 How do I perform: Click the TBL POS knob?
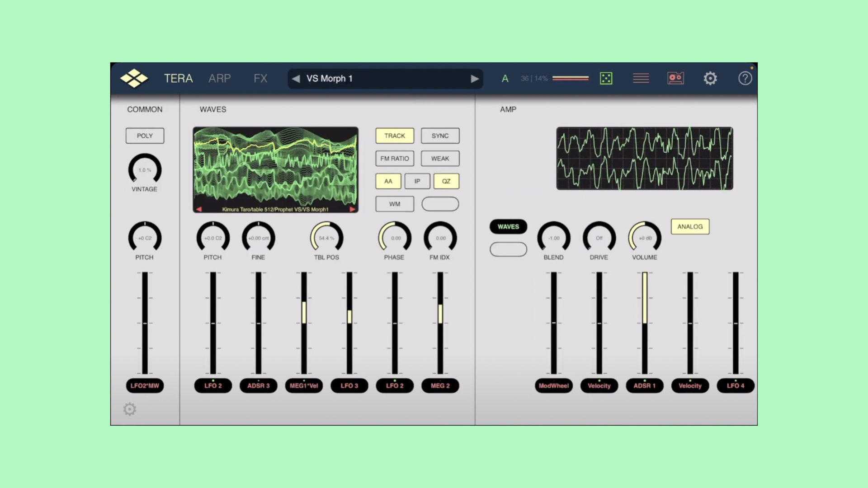pos(326,237)
